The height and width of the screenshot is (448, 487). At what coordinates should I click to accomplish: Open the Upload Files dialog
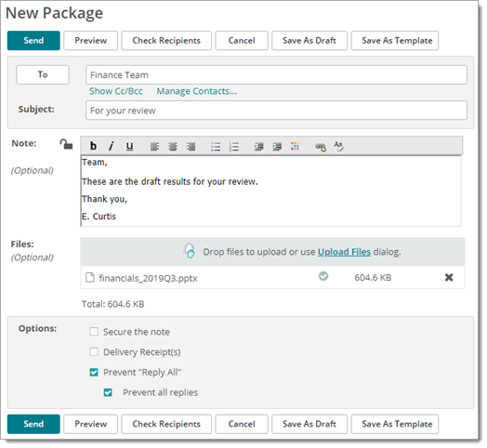tap(344, 252)
